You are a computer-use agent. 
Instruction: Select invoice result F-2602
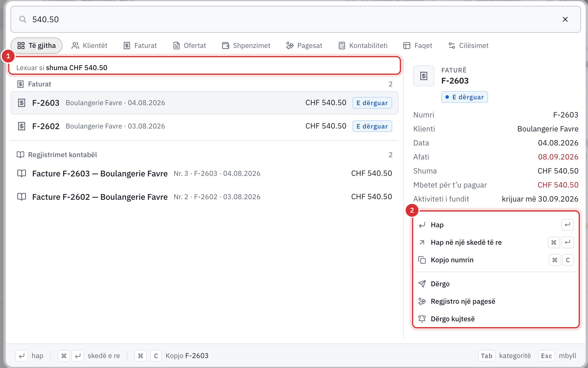(x=205, y=126)
